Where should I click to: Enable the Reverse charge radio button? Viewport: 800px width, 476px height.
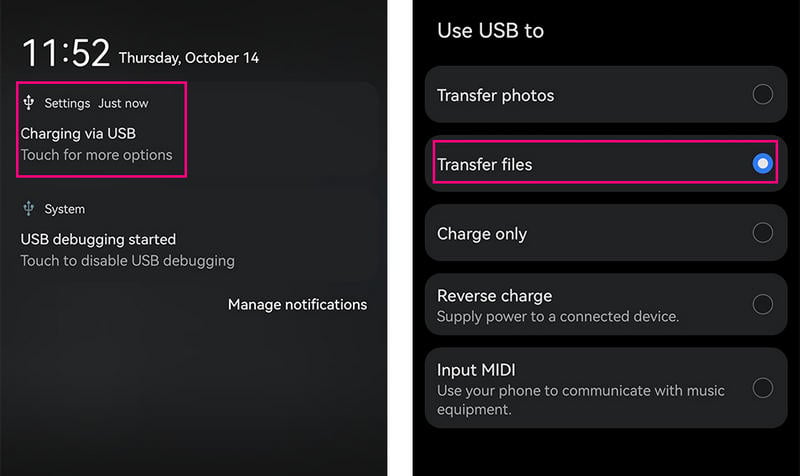(x=762, y=304)
